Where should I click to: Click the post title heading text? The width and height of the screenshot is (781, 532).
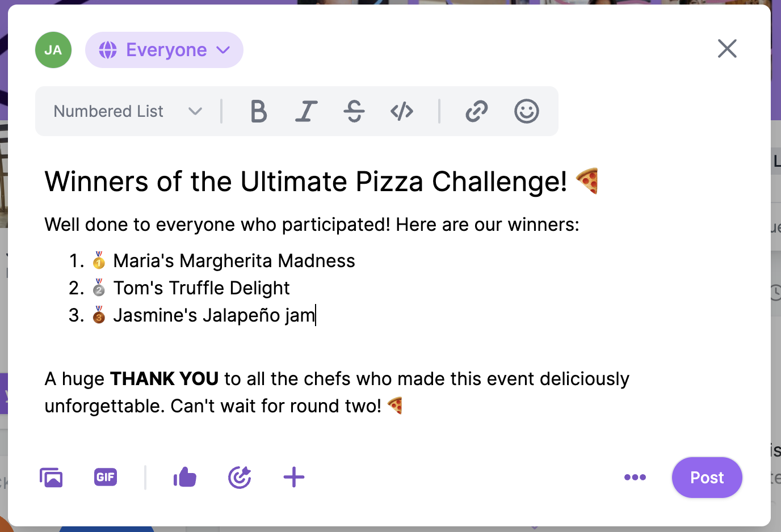pyautogui.click(x=305, y=182)
